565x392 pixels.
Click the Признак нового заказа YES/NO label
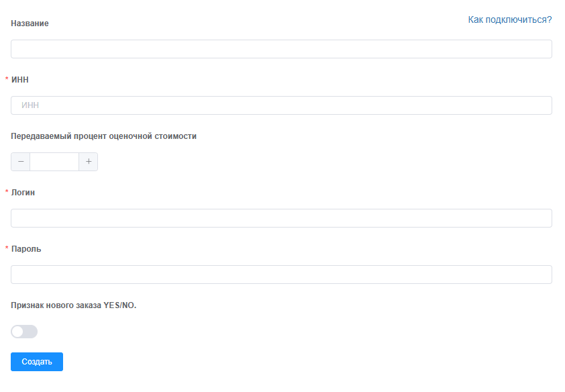coord(74,305)
